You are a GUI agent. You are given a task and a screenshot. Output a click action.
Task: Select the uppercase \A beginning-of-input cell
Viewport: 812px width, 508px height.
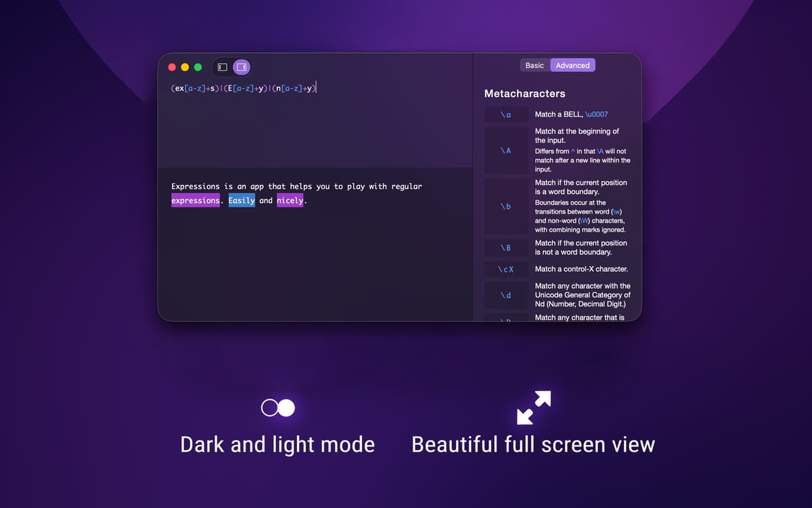pos(505,150)
